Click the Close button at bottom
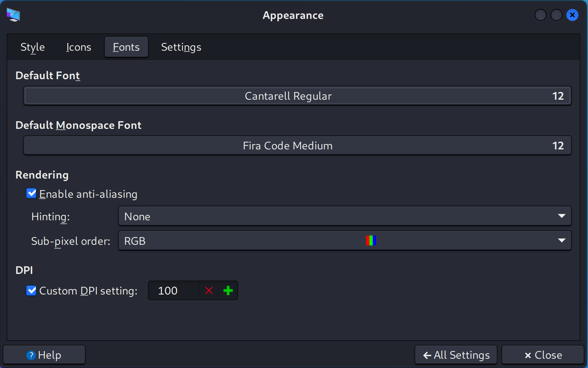The height and width of the screenshot is (368, 588). click(x=543, y=355)
